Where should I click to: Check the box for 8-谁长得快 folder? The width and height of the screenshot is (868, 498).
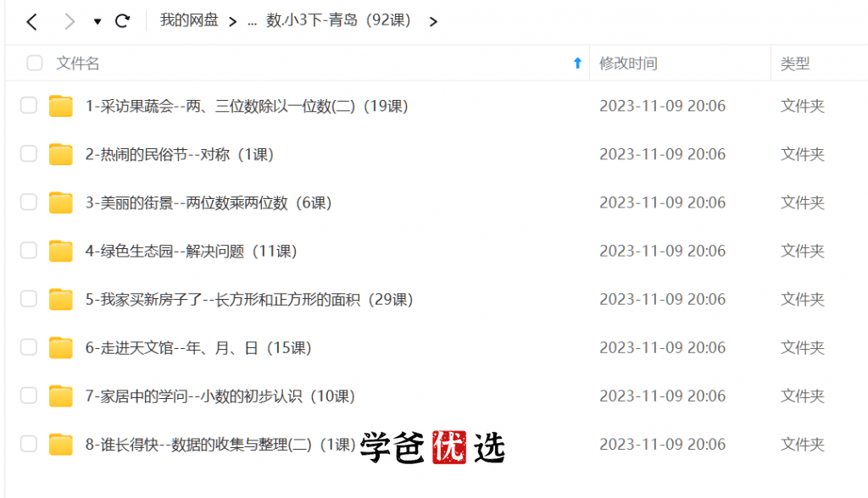pyautogui.click(x=29, y=444)
